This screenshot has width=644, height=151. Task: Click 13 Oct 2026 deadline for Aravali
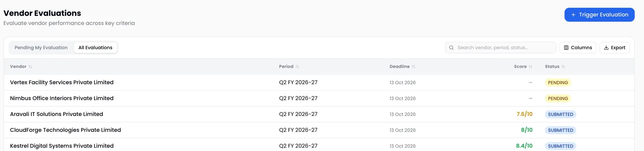point(402,115)
